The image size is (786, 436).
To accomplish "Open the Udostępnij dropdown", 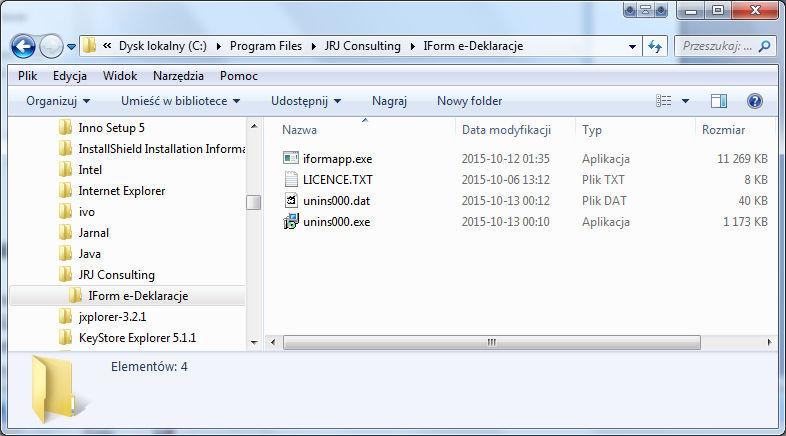I will coord(306,101).
